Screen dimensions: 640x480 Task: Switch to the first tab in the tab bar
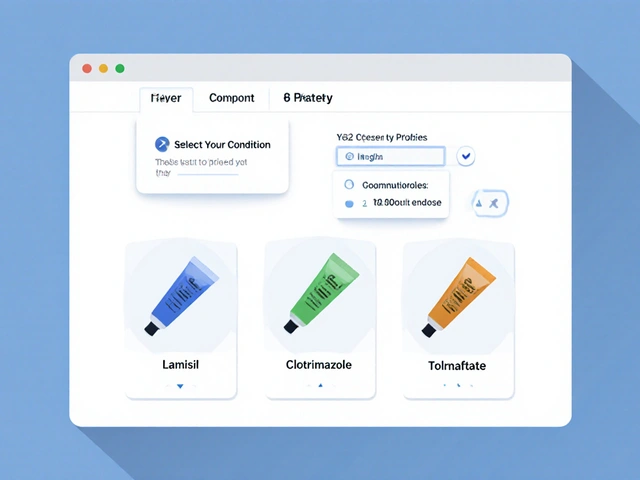click(x=165, y=98)
